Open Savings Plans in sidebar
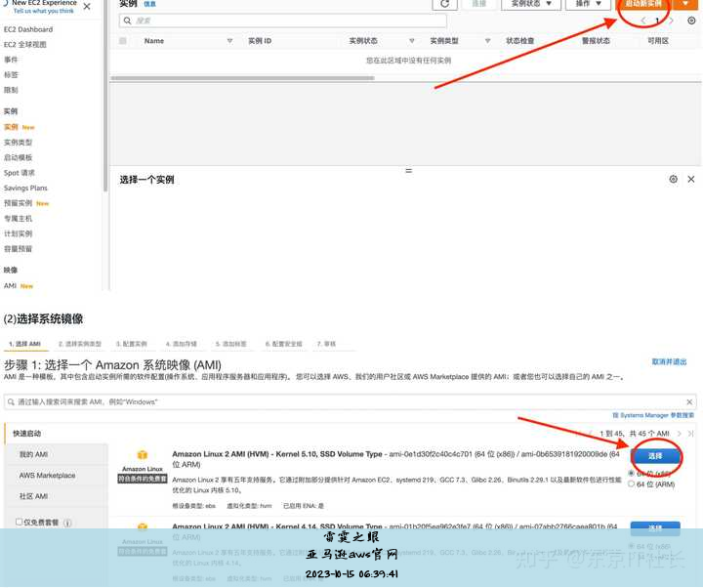The width and height of the screenshot is (703, 588). point(25,189)
